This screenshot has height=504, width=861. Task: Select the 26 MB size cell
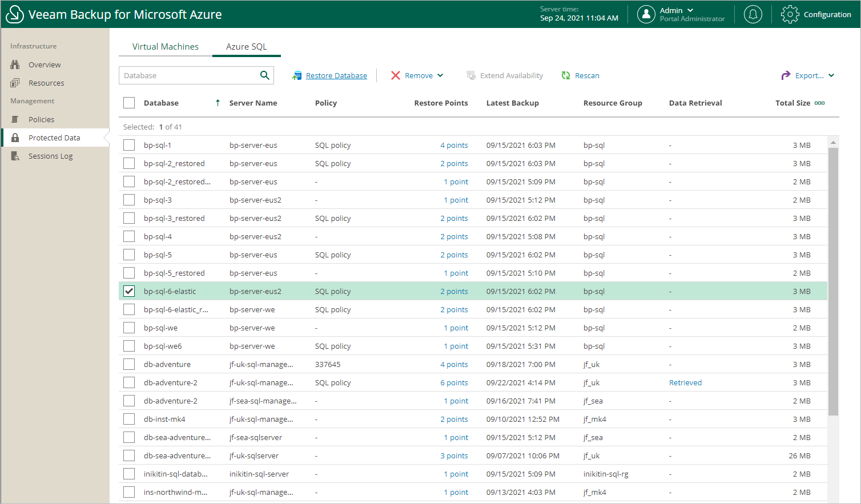pyautogui.click(x=799, y=455)
